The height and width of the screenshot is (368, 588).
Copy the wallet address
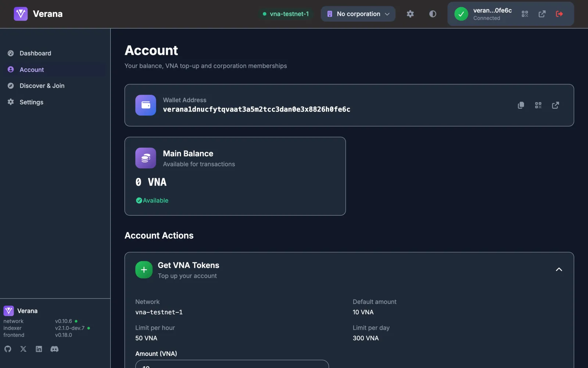pos(521,105)
